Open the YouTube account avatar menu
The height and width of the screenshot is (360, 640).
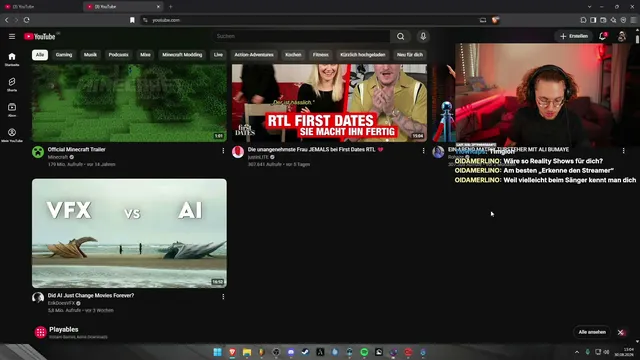click(x=622, y=36)
